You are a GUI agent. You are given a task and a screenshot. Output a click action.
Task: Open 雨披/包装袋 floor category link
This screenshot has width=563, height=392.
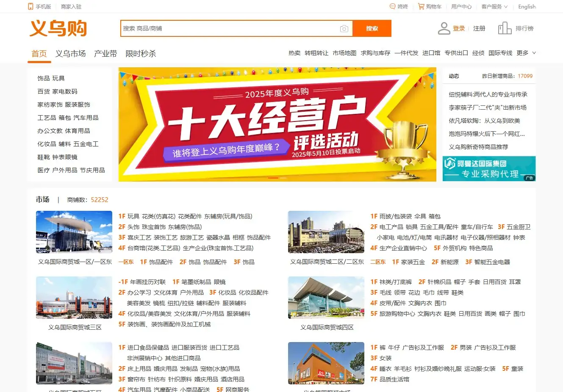coord(396,216)
